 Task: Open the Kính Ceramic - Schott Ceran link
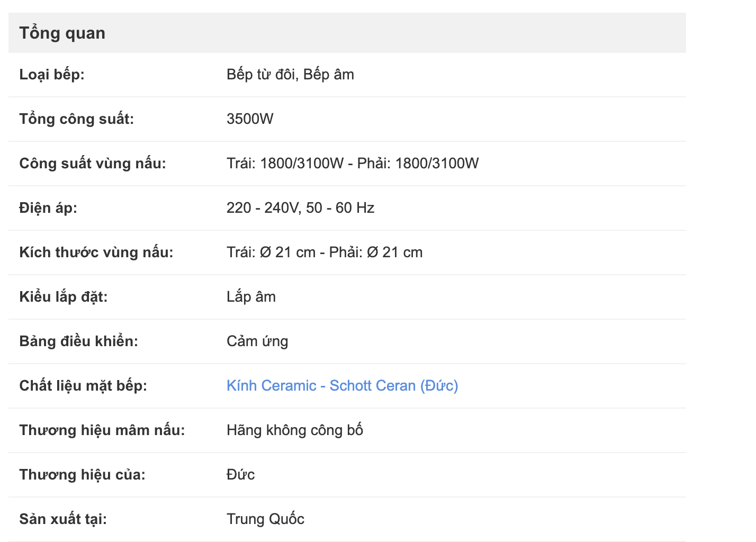tap(342, 385)
